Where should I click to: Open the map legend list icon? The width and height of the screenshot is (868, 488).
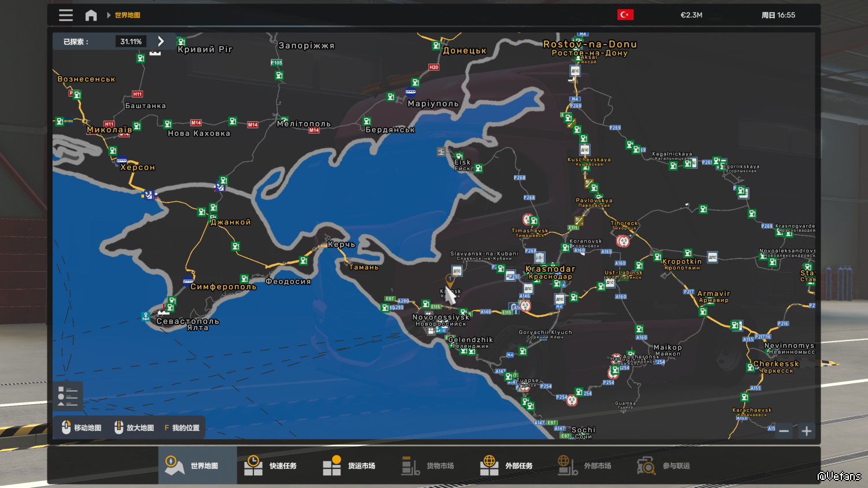click(68, 396)
